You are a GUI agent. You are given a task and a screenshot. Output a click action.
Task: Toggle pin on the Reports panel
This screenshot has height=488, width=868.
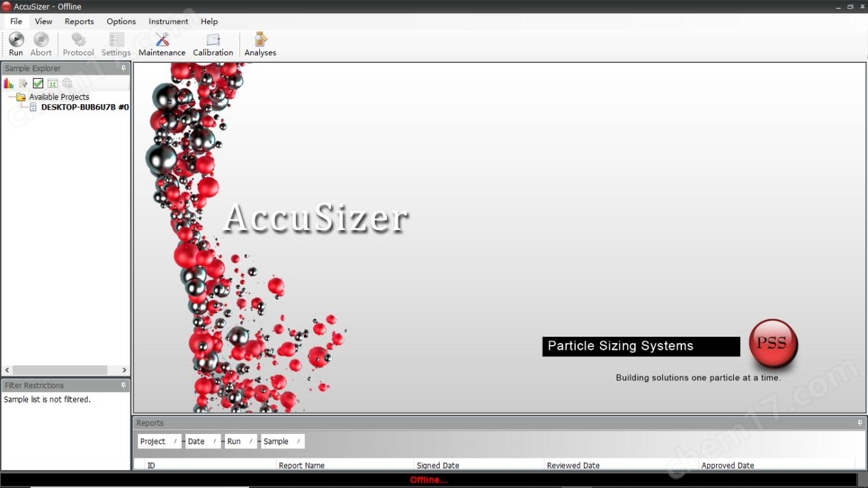pyautogui.click(x=860, y=423)
